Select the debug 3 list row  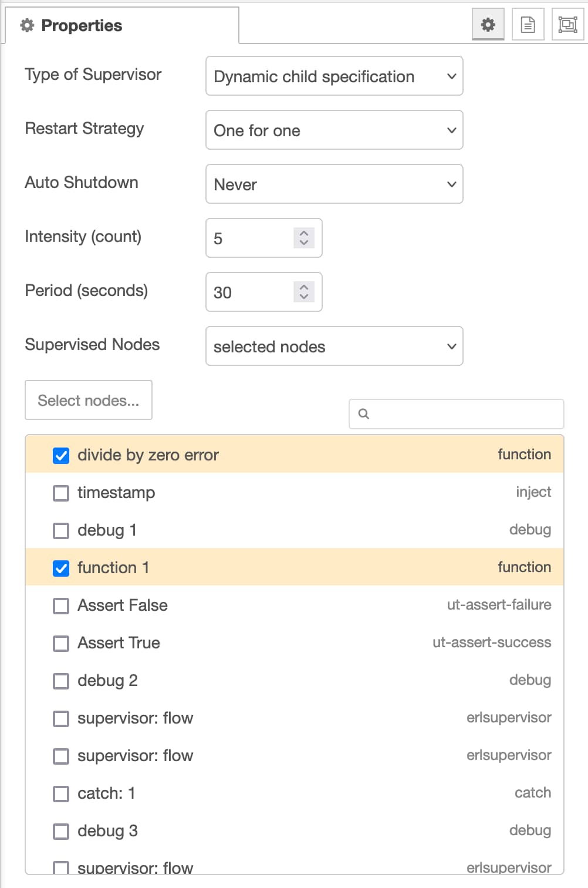coord(295,830)
